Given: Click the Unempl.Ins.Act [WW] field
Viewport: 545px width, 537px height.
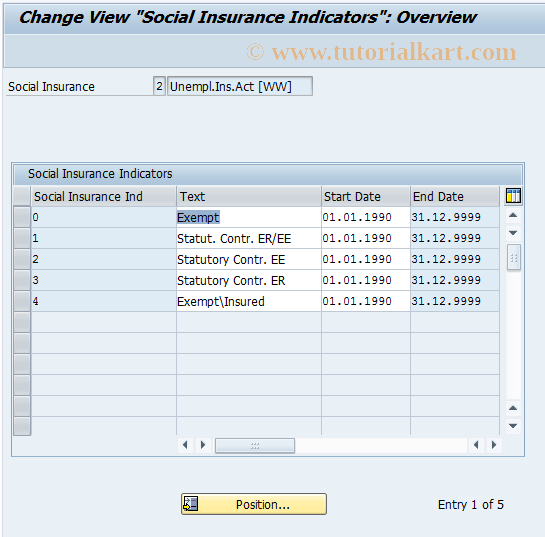Looking at the screenshot, I should (x=240, y=86).
